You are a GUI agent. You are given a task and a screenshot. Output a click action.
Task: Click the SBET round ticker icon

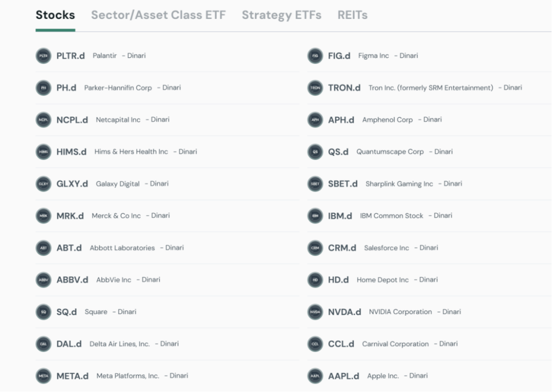[315, 184]
